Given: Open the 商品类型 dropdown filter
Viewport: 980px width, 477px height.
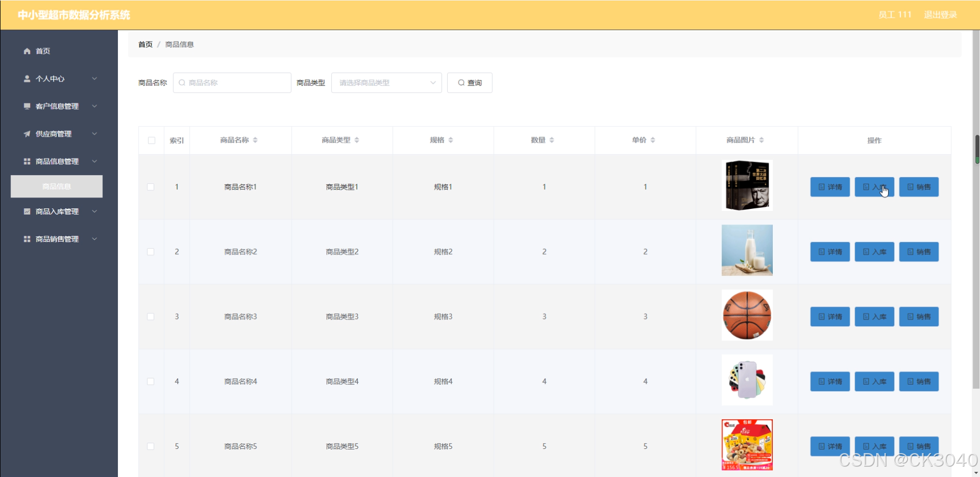Looking at the screenshot, I should pyautogui.click(x=386, y=83).
